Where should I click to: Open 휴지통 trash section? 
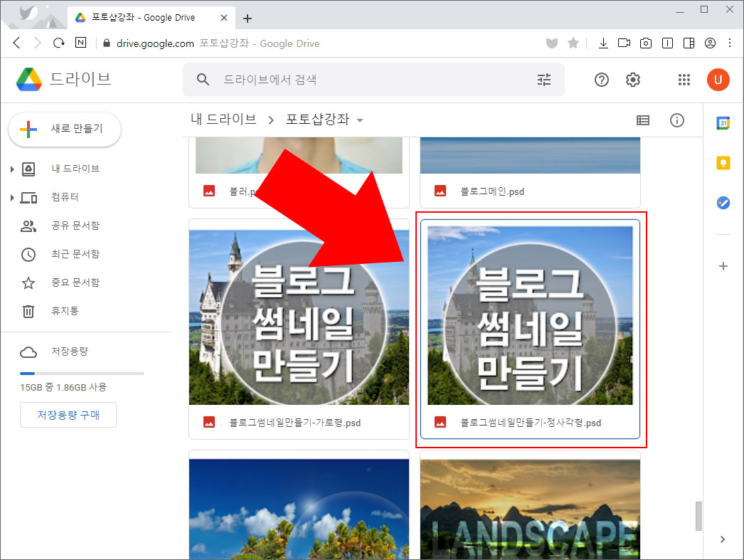(x=65, y=311)
